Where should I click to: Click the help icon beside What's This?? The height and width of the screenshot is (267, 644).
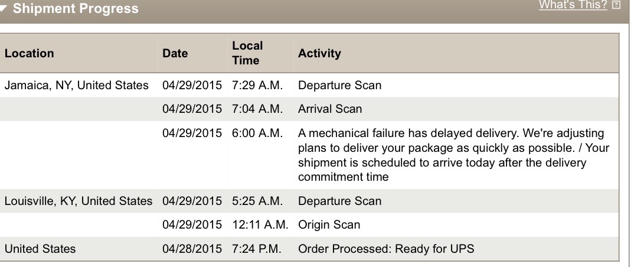tap(616, 5)
